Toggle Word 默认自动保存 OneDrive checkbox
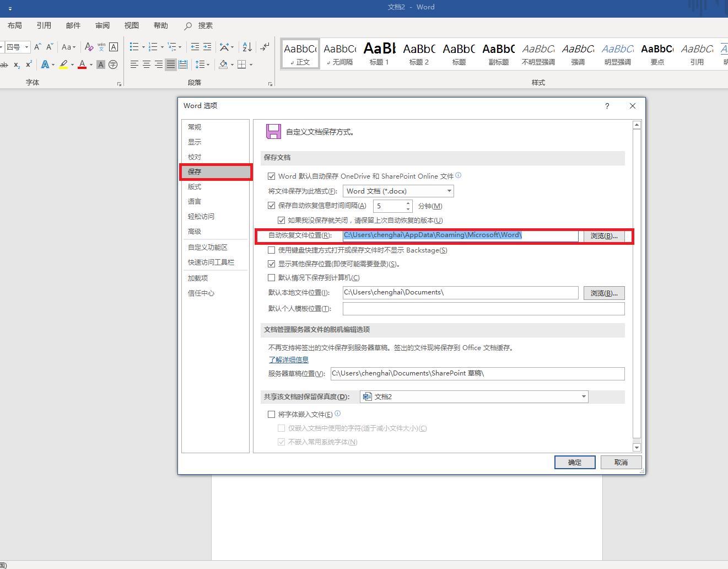The height and width of the screenshot is (569, 728). point(271,176)
